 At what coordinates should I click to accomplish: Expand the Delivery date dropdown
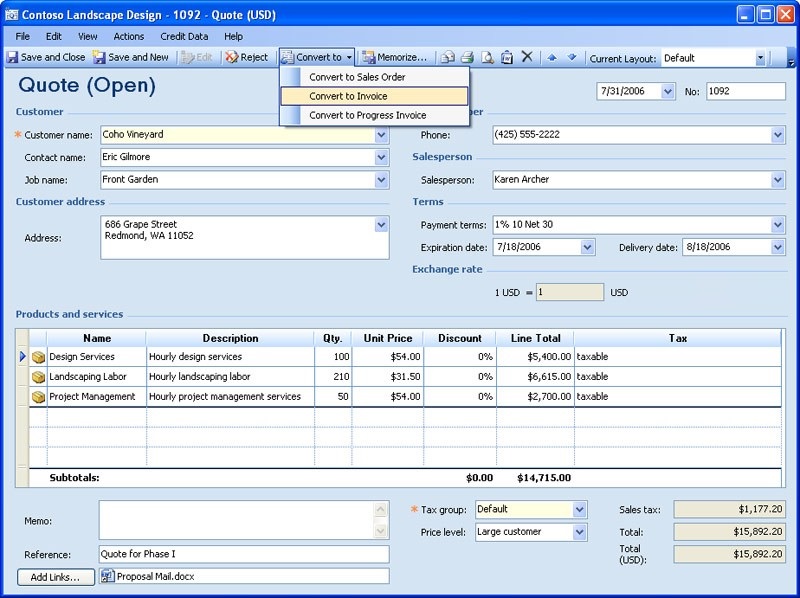tap(778, 247)
